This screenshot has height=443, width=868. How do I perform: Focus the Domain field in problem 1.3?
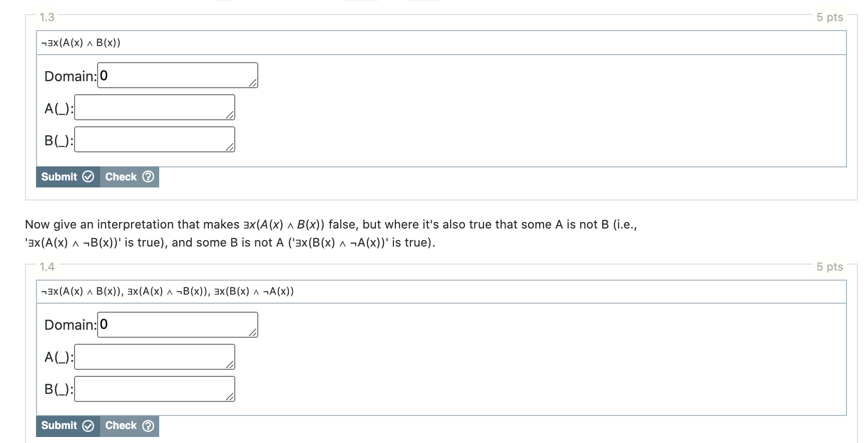pos(178,75)
